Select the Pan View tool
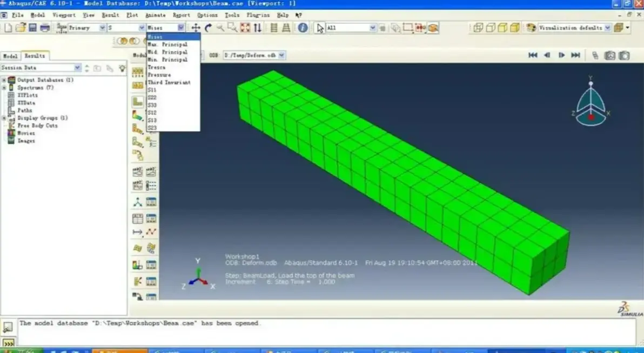Image resolution: width=644 pixels, height=353 pixels. (196, 28)
